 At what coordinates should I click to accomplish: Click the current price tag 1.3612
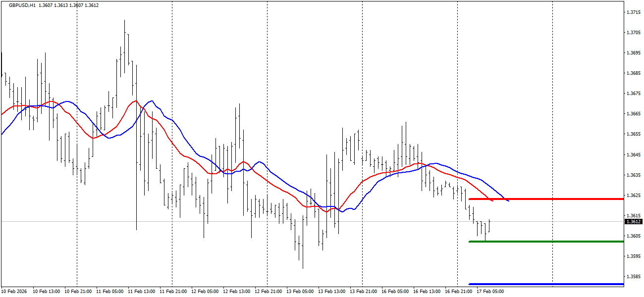[x=634, y=222]
